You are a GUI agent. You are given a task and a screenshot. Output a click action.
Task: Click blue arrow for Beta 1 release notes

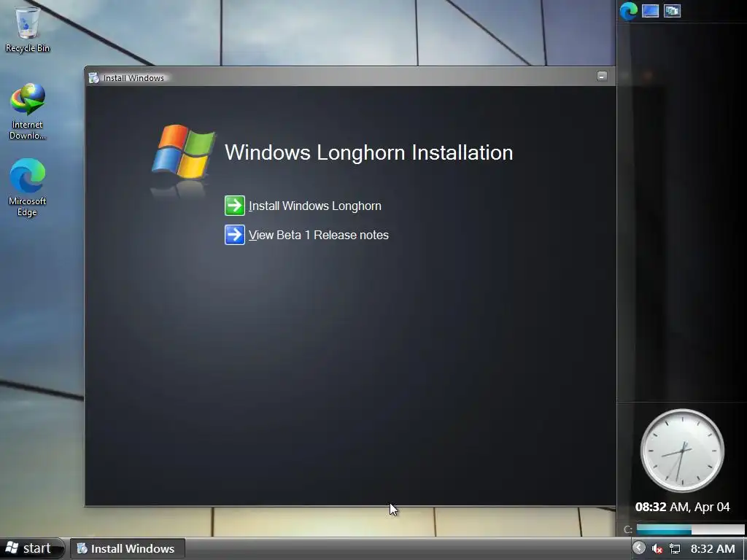click(235, 235)
